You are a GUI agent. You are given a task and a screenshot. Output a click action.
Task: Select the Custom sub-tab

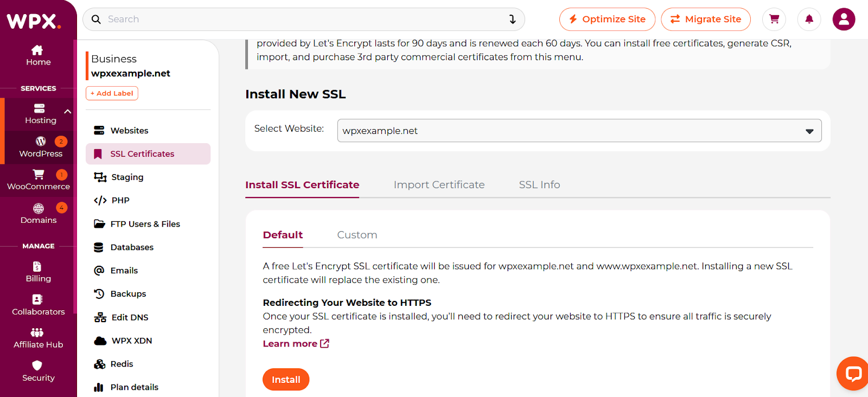(x=357, y=235)
